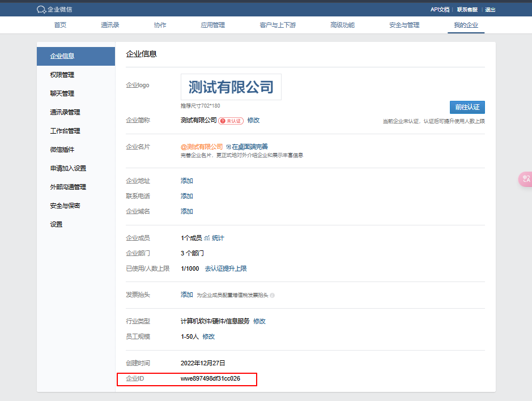532x401 pixels.
Task: Open 聊天管理 from the sidebar
Action: [x=62, y=93]
